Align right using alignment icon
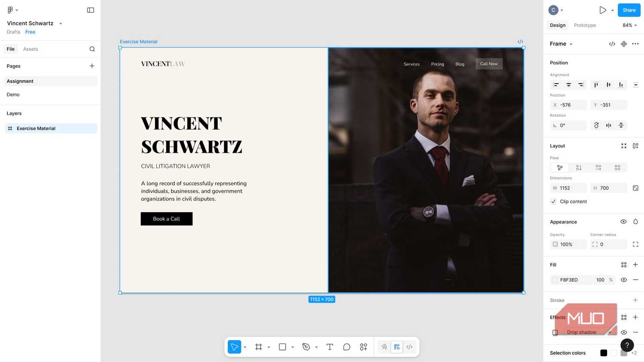 point(581,85)
